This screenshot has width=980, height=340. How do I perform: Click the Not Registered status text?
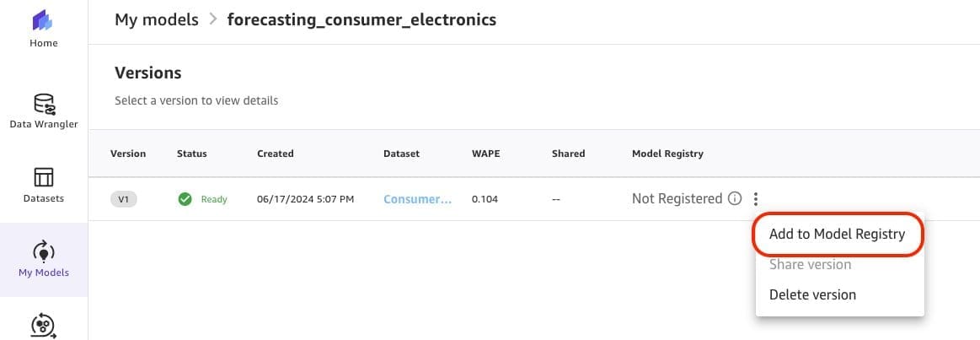[677, 199]
